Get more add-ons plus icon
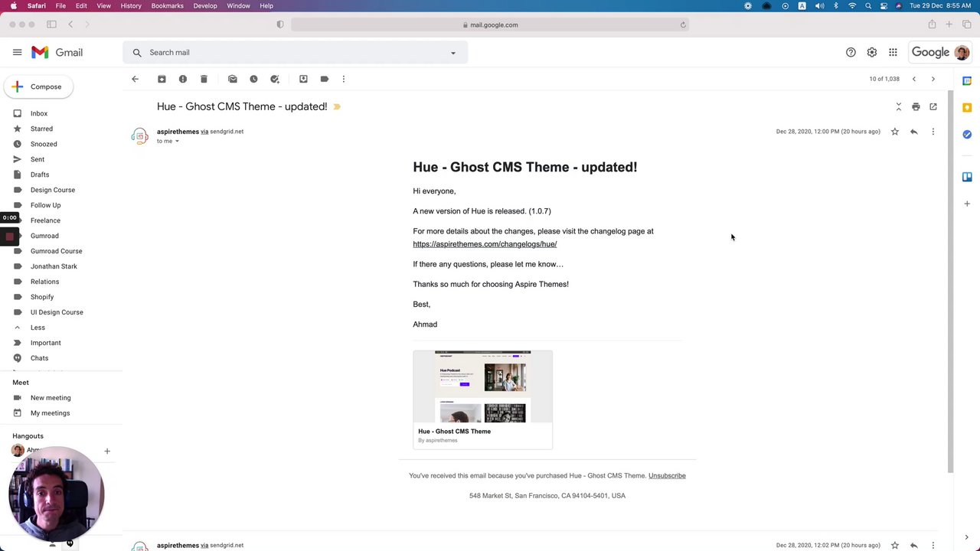The width and height of the screenshot is (980, 551). coord(967,204)
